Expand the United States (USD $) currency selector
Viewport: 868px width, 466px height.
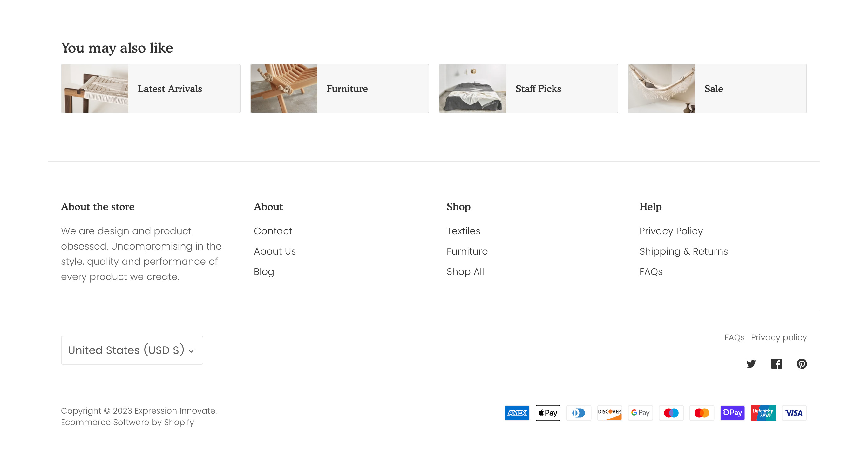(x=132, y=350)
